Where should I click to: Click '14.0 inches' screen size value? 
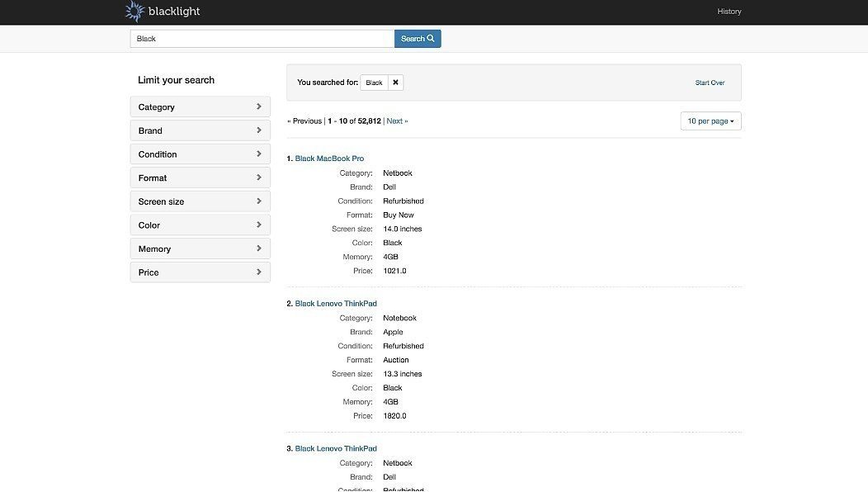click(x=403, y=229)
